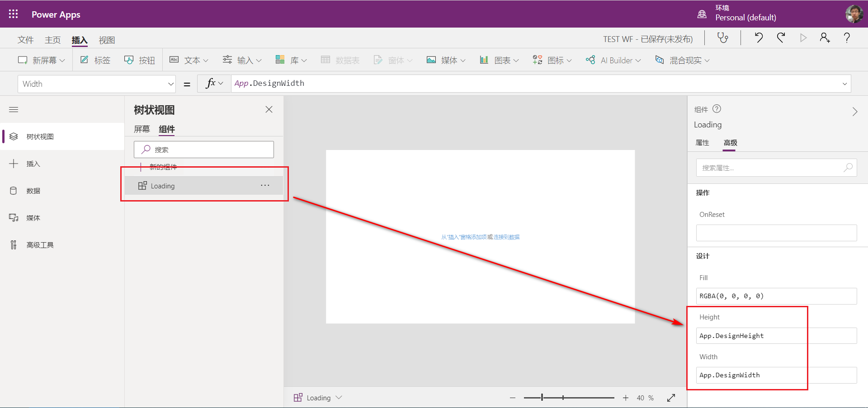The height and width of the screenshot is (408, 868).
Task: Click the 'connect to data' (连接到数据) link
Action: tap(506, 237)
